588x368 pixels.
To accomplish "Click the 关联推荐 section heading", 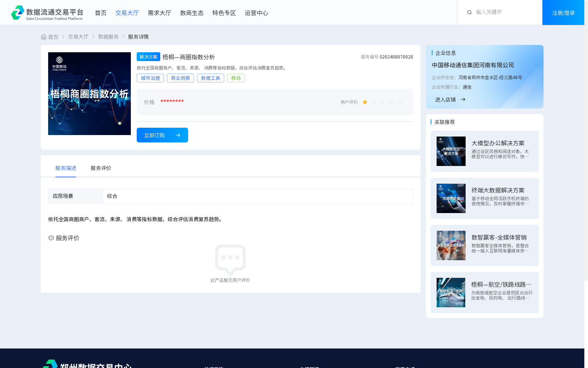I will pos(445,122).
